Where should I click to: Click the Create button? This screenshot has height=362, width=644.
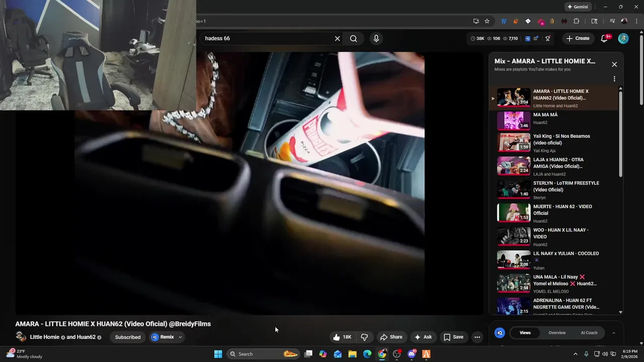click(x=578, y=38)
